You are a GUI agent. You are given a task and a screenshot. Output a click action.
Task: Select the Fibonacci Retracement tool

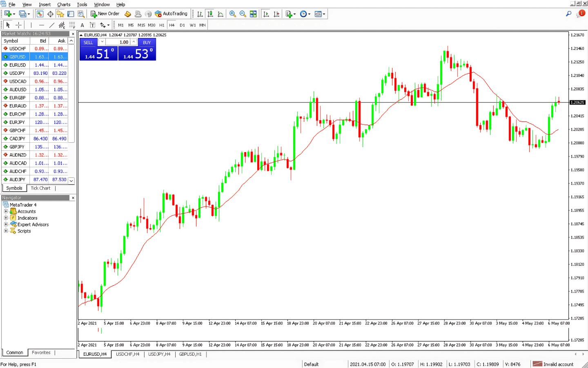click(x=72, y=25)
